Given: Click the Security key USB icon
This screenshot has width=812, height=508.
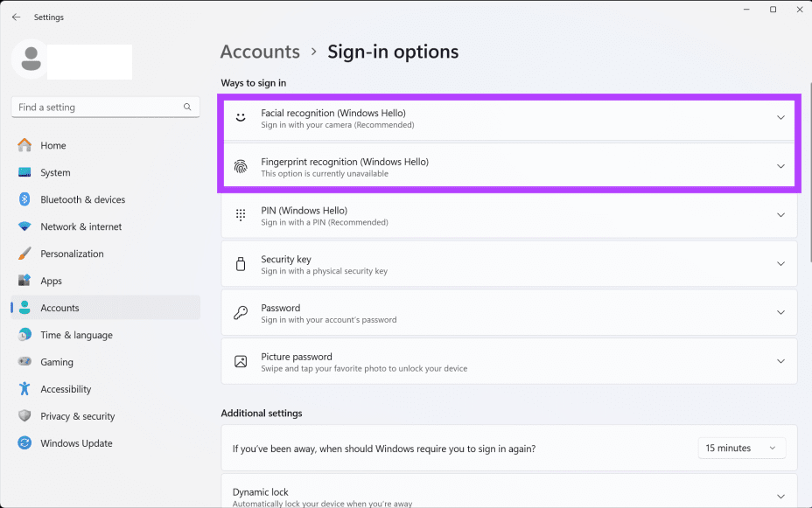Looking at the screenshot, I should [241, 264].
